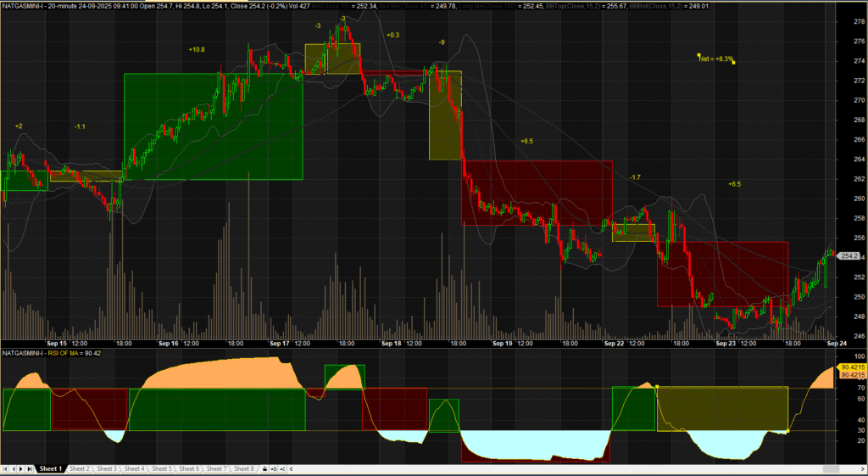This screenshot has width=868, height=476.
Task: Click the BBBot(Close,15,2) = 249.01 readout
Action: click(669, 6)
